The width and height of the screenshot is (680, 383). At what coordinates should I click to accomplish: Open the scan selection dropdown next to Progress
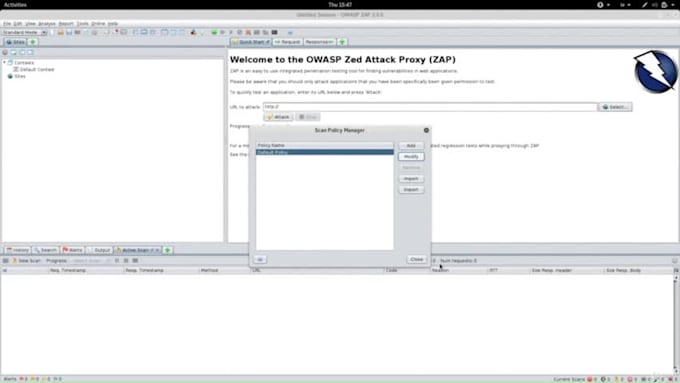click(x=91, y=261)
